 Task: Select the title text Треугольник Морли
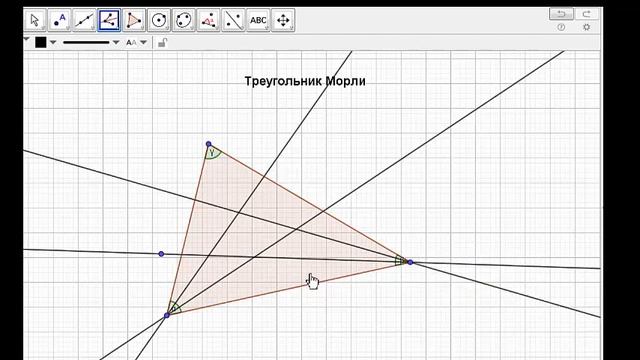click(305, 81)
